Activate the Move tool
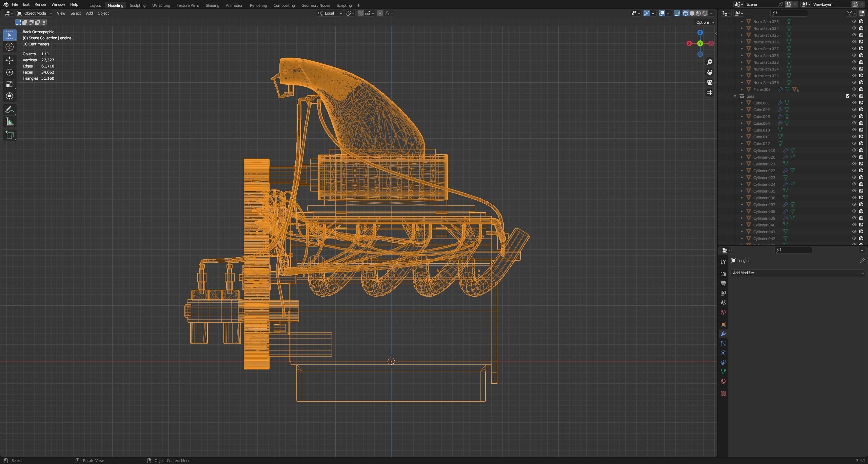This screenshot has width=868, height=464. coord(9,60)
